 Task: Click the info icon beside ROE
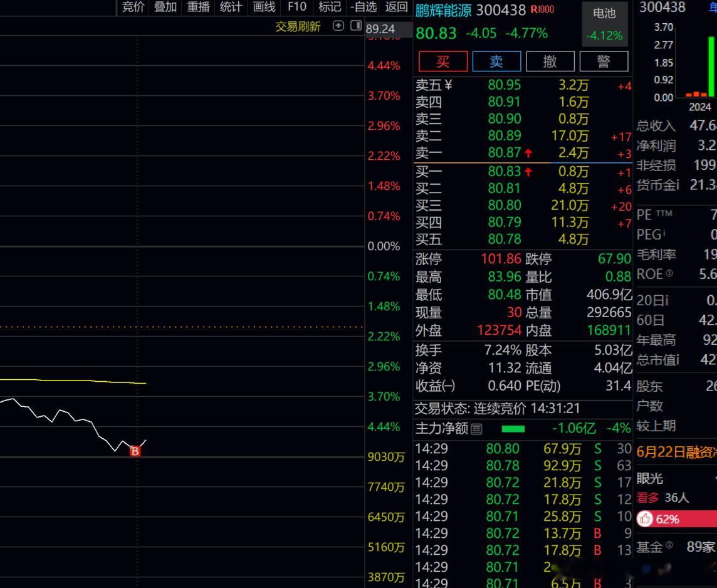[669, 273]
